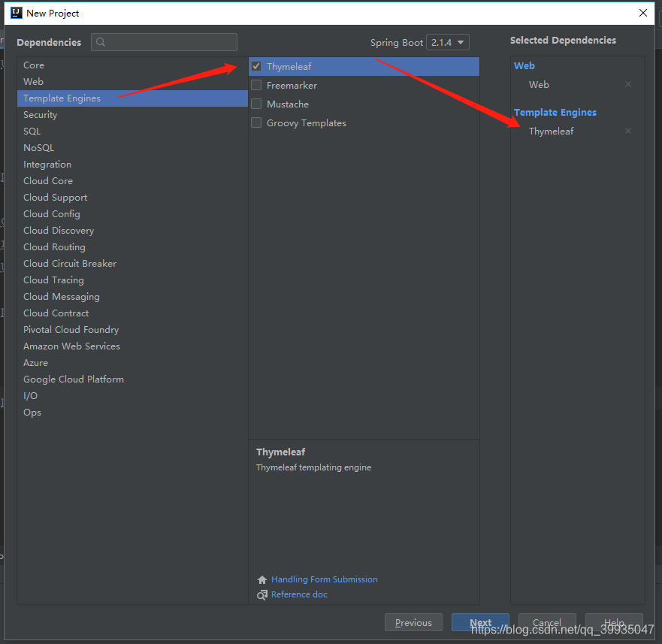Click the Mustache label
The height and width of the screenshot is (644, 662).
[288, 104]
